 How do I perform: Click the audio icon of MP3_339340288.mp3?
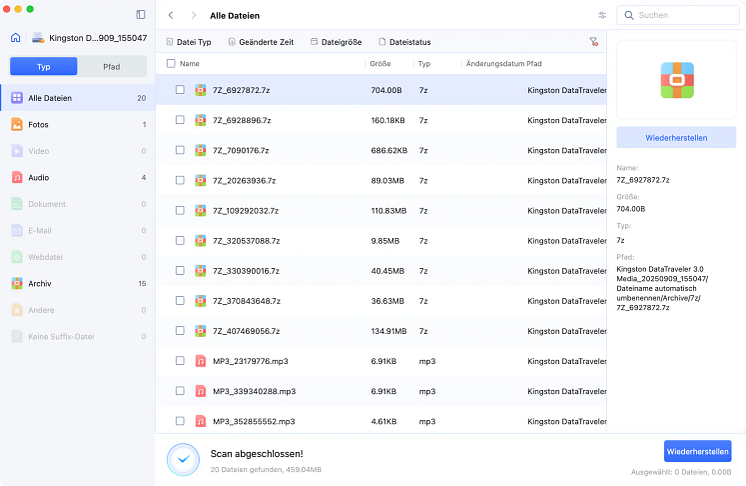click(201, 391)
